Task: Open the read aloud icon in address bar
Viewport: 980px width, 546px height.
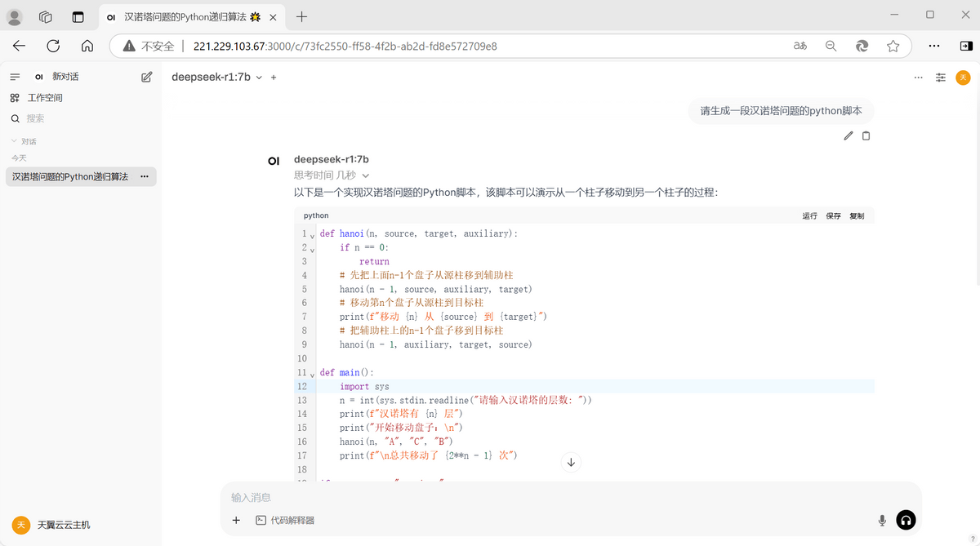Action: click(x=800, y=47)
